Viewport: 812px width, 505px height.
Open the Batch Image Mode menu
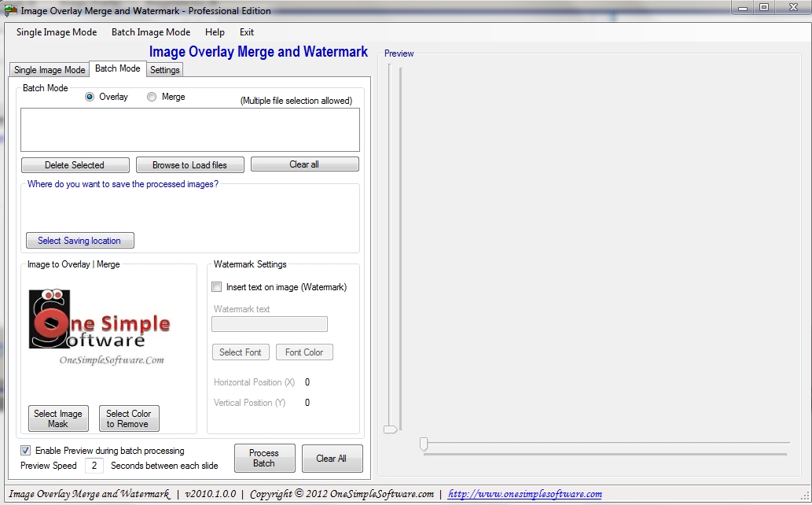click(151, 32)
